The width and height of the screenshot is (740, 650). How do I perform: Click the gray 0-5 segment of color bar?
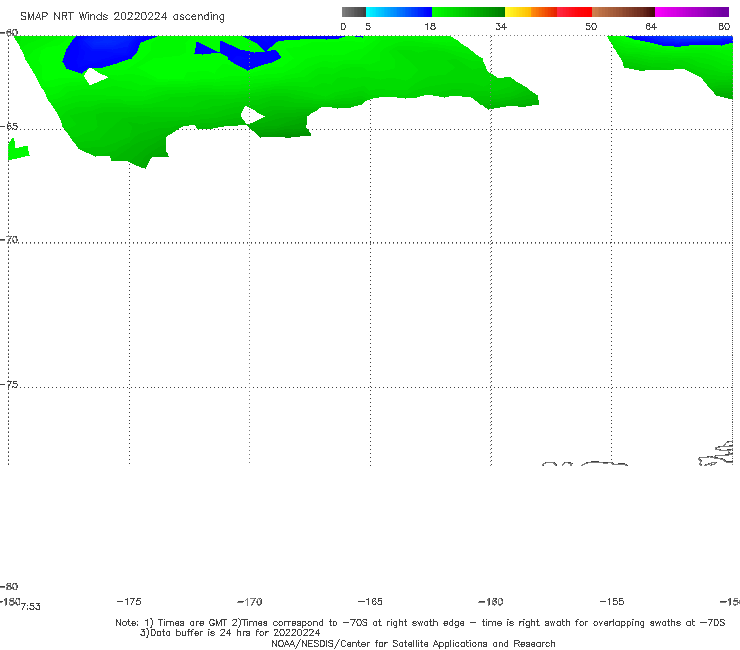click(x=353, y=12)
